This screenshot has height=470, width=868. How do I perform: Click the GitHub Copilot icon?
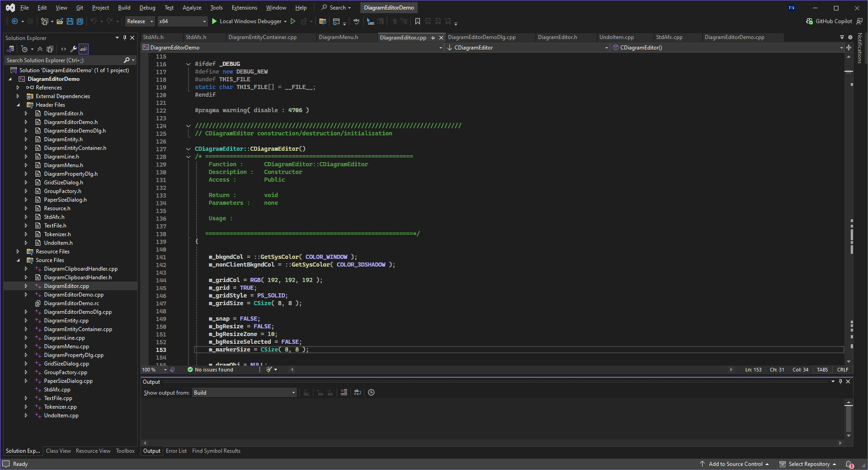point(809,21)
